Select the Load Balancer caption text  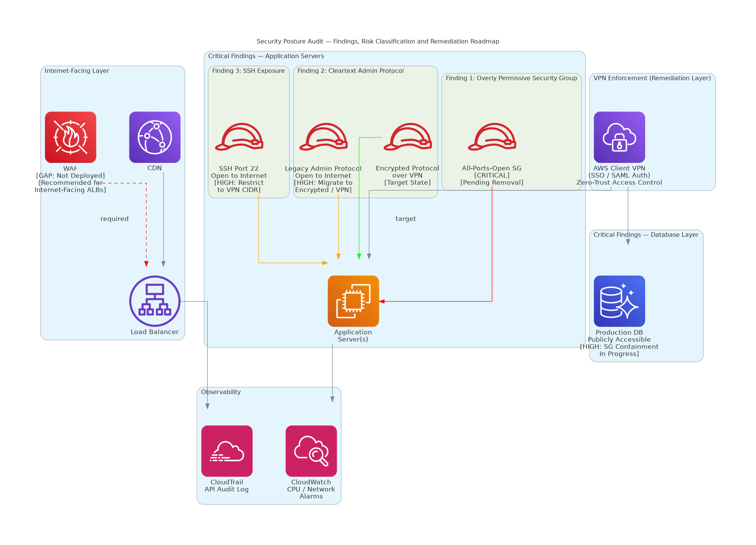tap(155, 332)
